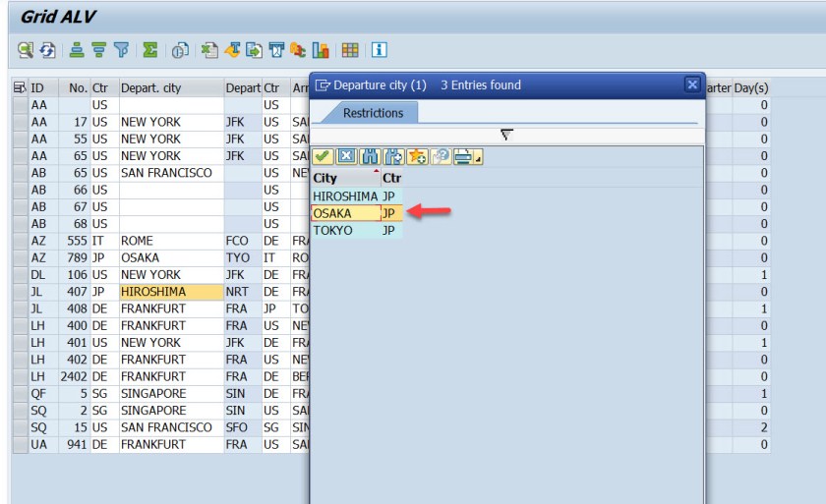The height and width of the screenshot is (504, 826).
Task: Click the City column header
Action: (346, 178)
